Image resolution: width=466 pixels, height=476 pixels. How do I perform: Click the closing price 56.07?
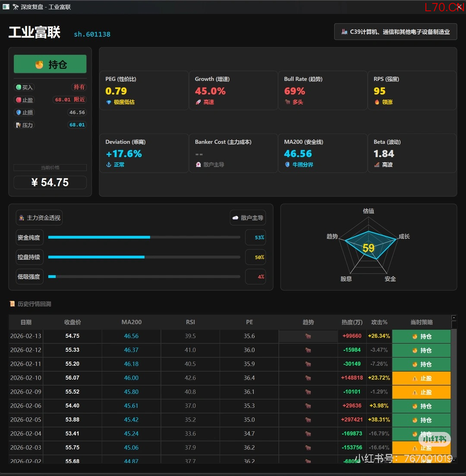[x=72, y=378]
